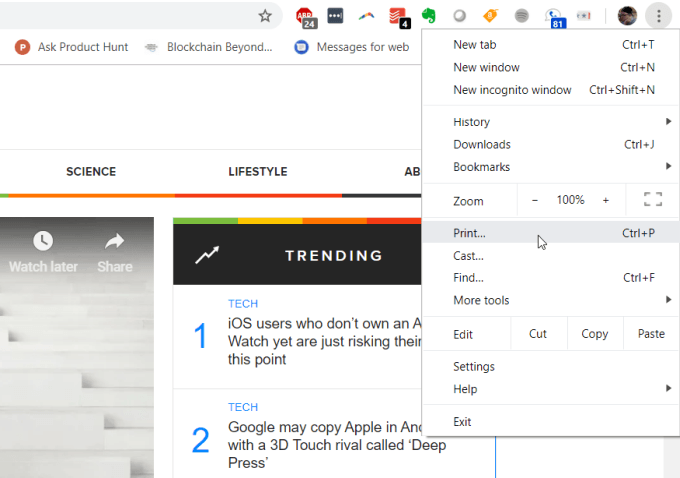
Task: Click the 100% zoom level value
Action: (x=570, y=200)
